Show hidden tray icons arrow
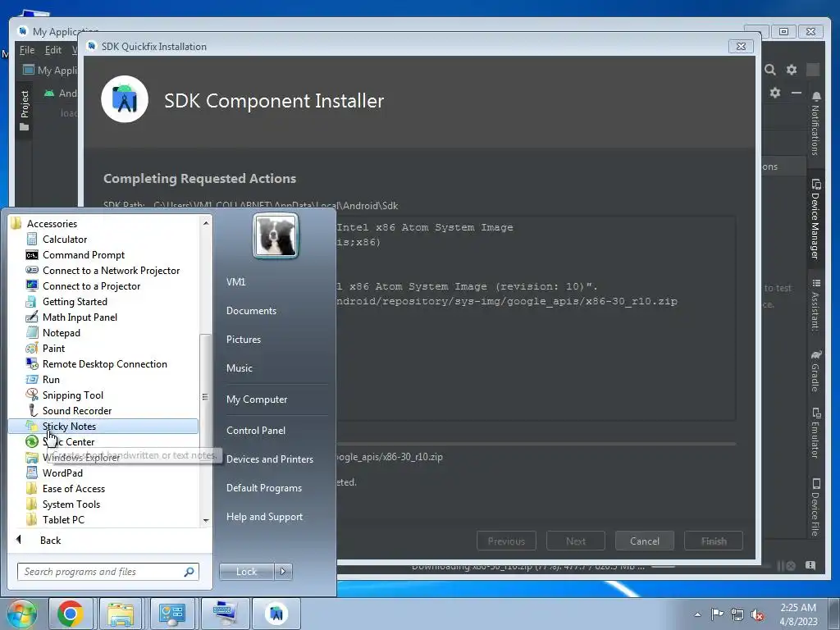The height and width of the screenshot is (630, 840). coord(697,614)
